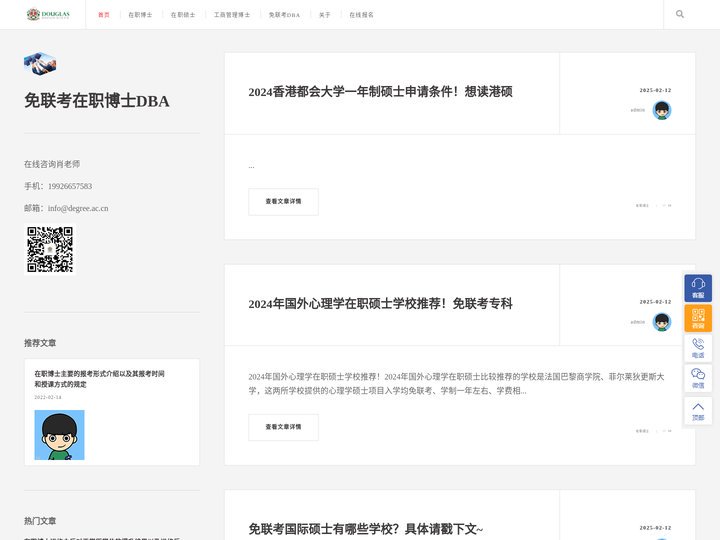This screenshot has height=540, width=720.
Task: Click admin avatar on 国外心理学 article
Action: click(x=662, y=322)
